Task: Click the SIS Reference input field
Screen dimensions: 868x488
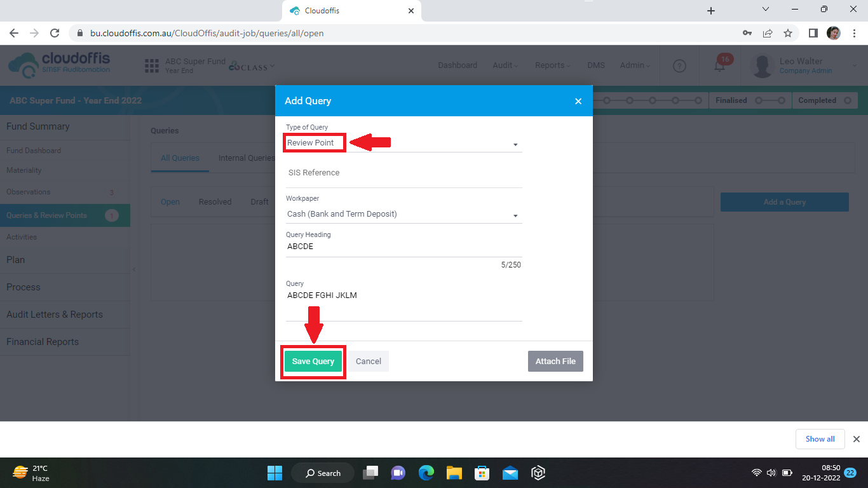Action: (403, 173)
